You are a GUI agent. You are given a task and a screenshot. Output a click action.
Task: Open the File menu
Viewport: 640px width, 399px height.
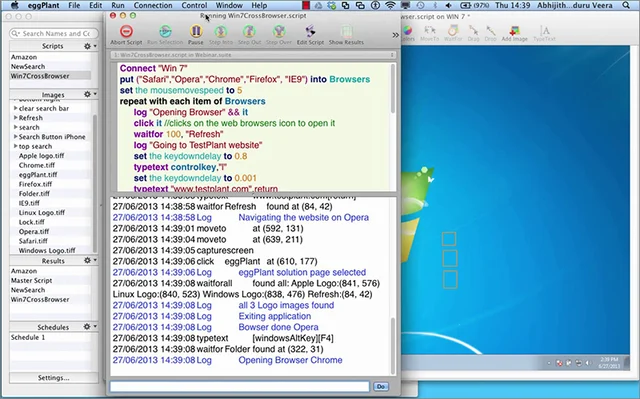click(74, 5)
